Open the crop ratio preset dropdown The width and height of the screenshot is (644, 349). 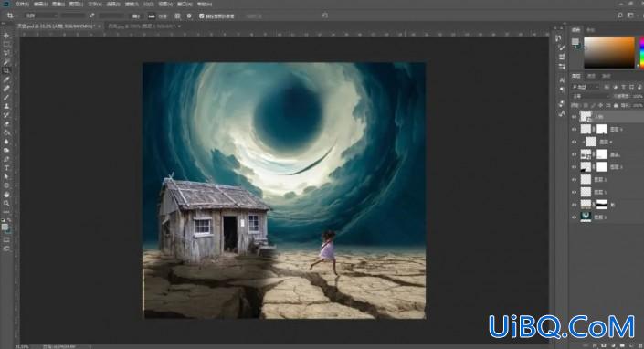pos(41,16)
